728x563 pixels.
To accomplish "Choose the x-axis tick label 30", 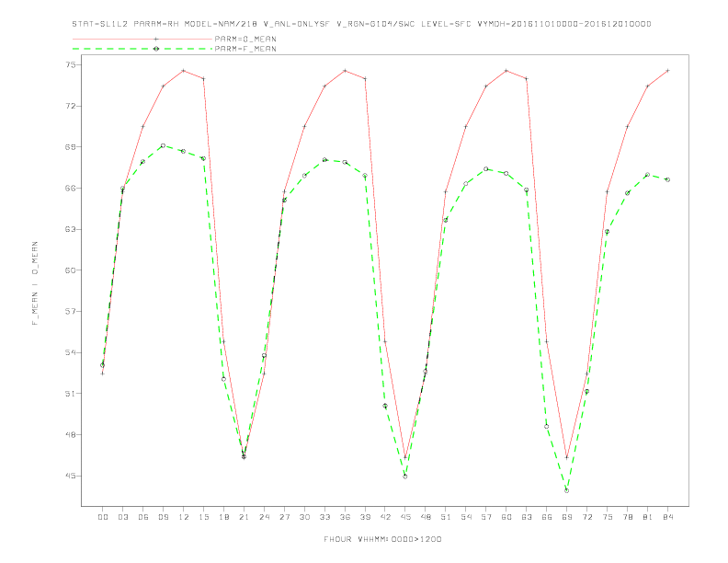I will pyautogui.click(x=304, y=517).
